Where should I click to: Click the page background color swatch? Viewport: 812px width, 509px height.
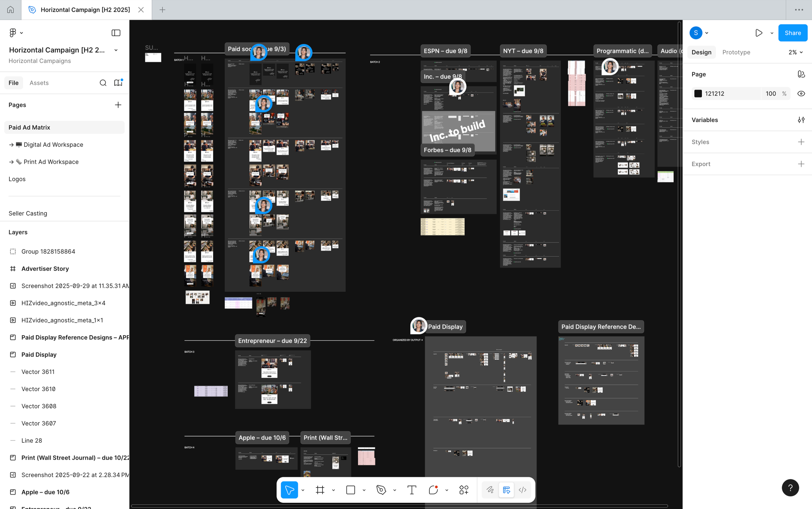[x=698, y=94]
